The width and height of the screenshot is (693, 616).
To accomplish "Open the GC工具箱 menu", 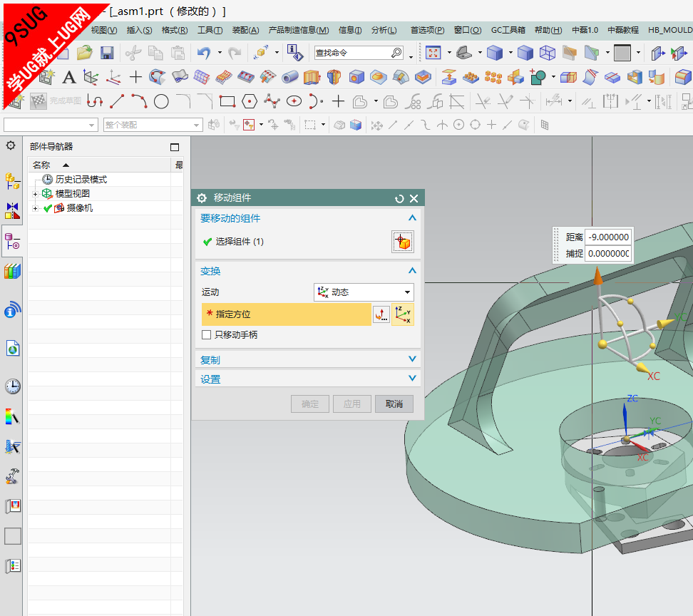I will coord(508,30).
